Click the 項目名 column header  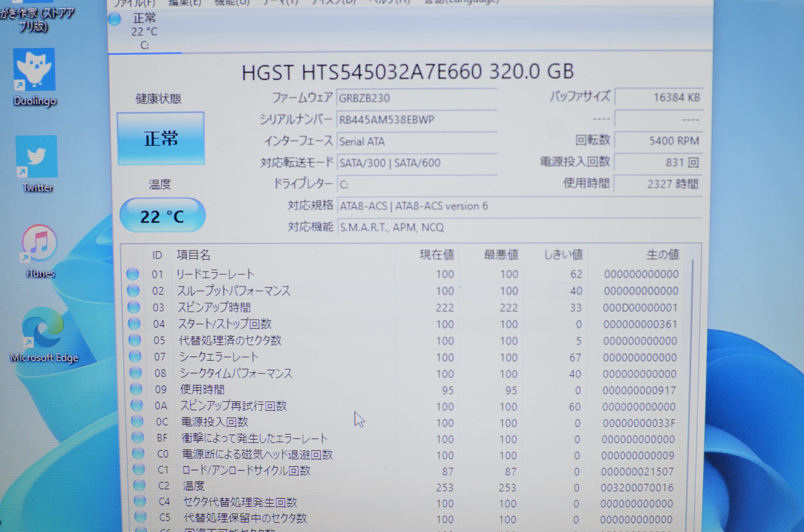coord(194,255)
